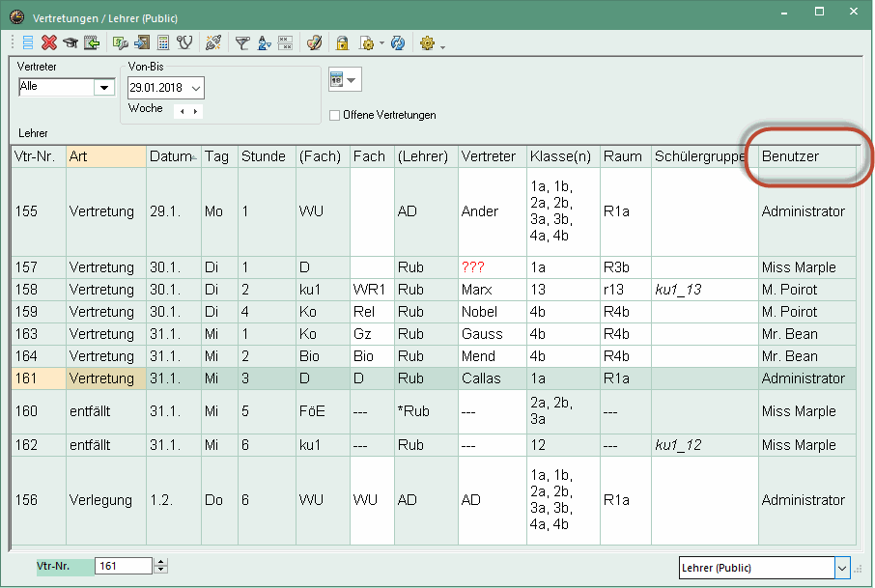Click the Mend vertreter cell
The height and width of the screenshot is (588, 875).
pos(493,356)
